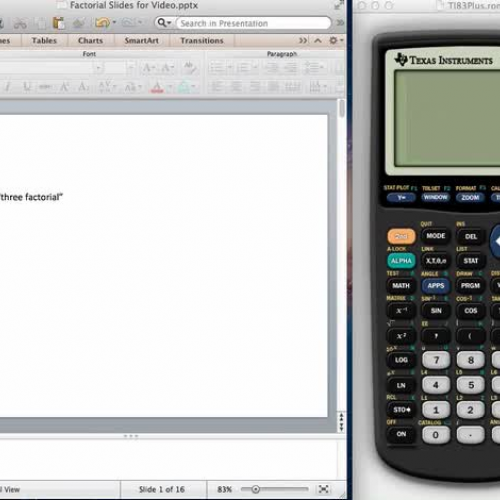This screenshot has width=500, height=500.
Task: Click the calculator's DEL key
Action: pos(471,236)
